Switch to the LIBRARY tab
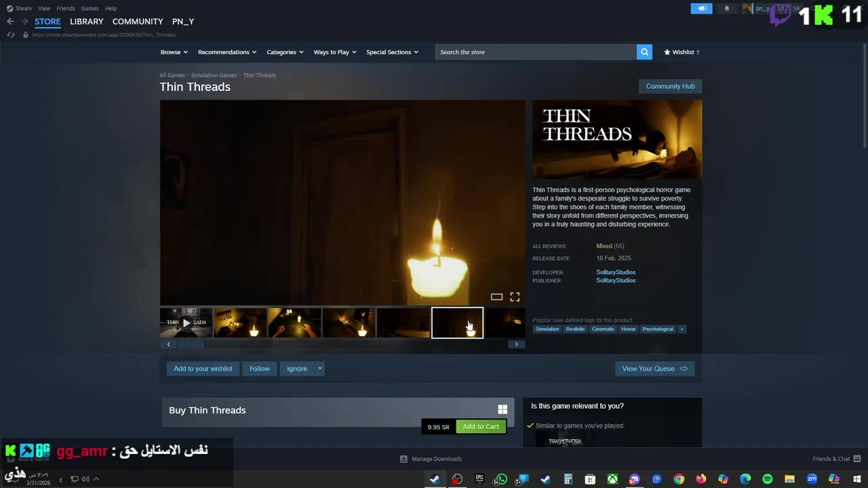The image size is (868, 488). pos(87,22)
